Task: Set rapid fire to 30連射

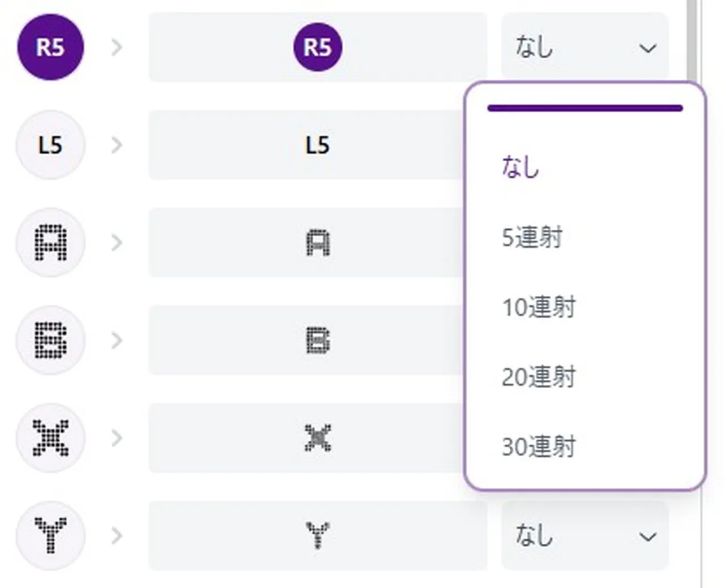Action: click(539, 447)
